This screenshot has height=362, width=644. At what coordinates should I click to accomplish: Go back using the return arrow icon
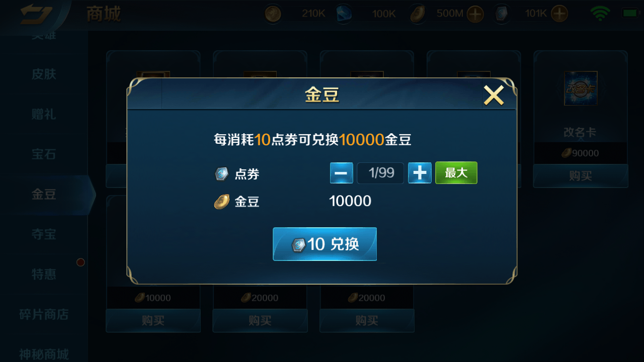(x=35, y=14)
